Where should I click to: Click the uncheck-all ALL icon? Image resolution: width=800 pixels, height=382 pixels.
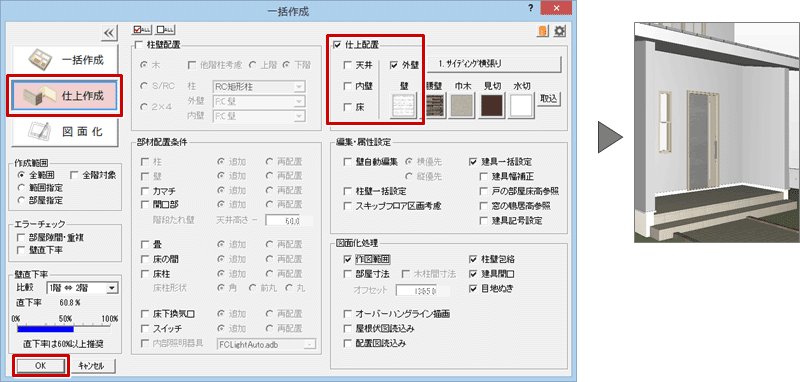pos(165,30)
